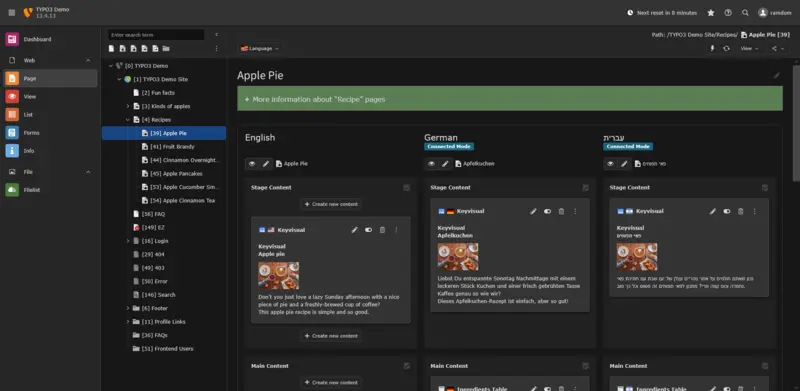Collapse the [1] TYPO3 Demo Site node
The image size is (800, 391).
tap(119, 80)
